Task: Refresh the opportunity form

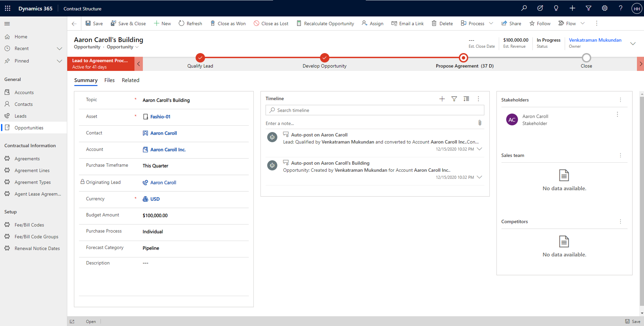Action: (190, 24)
